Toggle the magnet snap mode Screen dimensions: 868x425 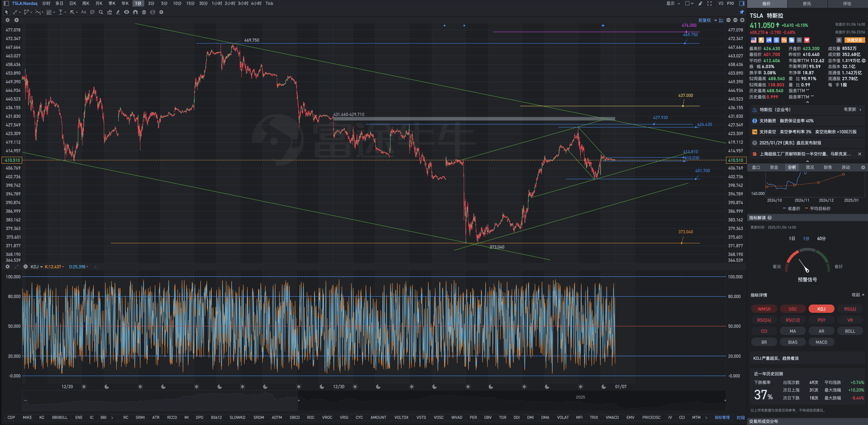pyautogui.click(x=135, y=12)
